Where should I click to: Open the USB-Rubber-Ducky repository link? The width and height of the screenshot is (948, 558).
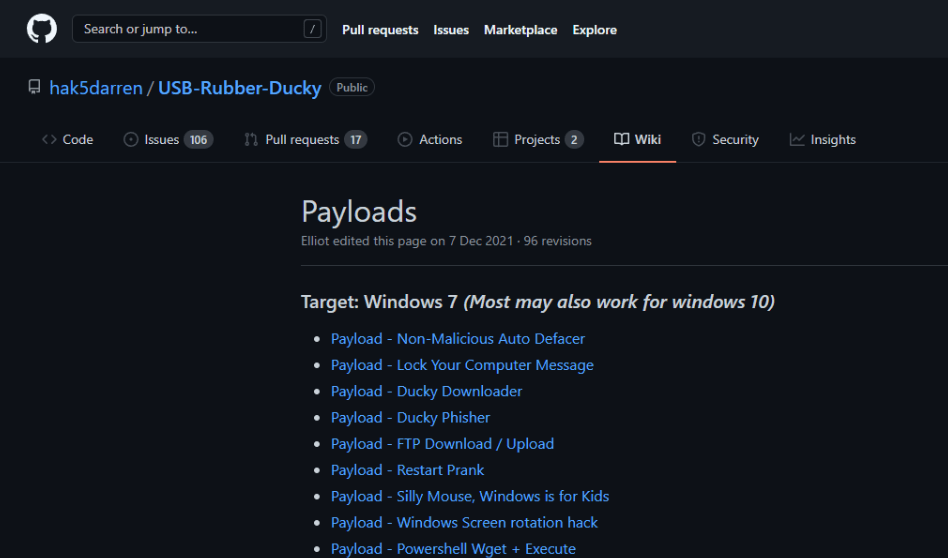click(x=239, y=88)
